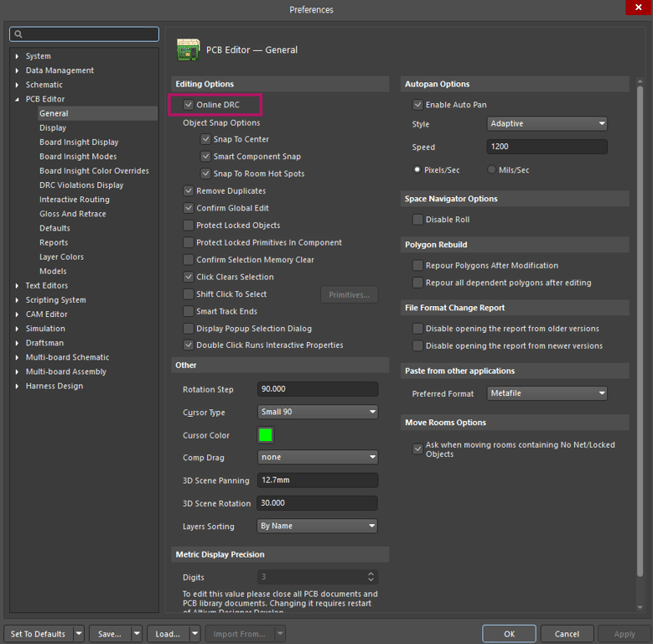Open the Board Insight Modes page
The image size is (653, 644).
[78, 156]
